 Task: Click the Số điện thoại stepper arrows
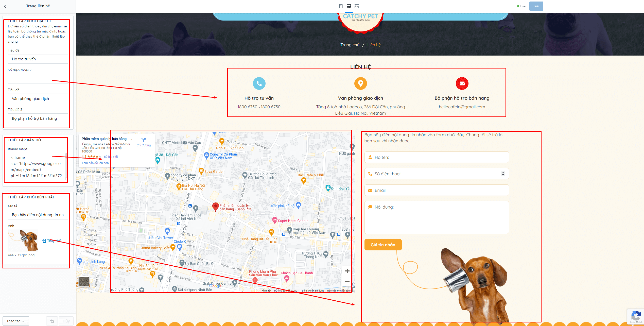pos(503,174)
